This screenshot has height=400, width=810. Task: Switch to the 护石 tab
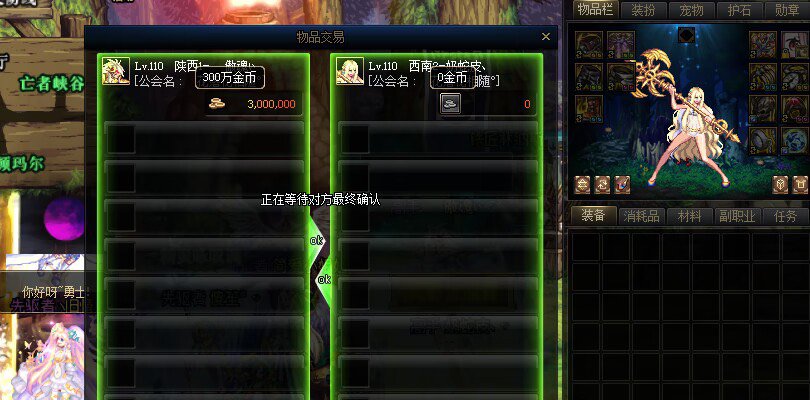point(741,11)
